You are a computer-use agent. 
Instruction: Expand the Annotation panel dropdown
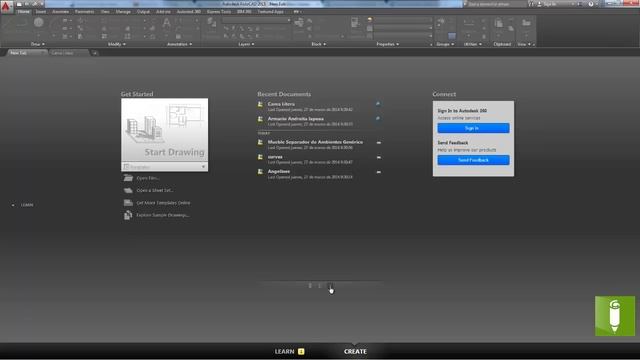click(180, 44)
